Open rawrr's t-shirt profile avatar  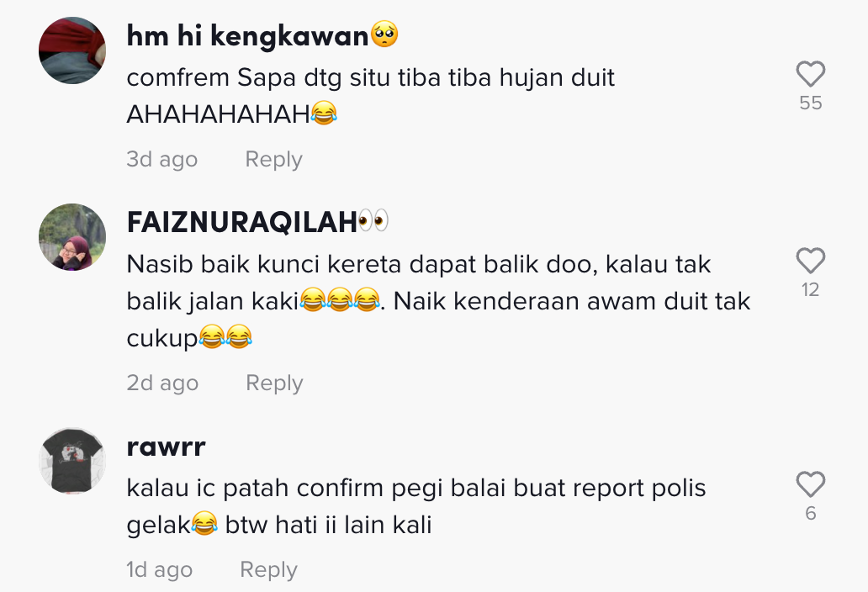click(72, 460)
